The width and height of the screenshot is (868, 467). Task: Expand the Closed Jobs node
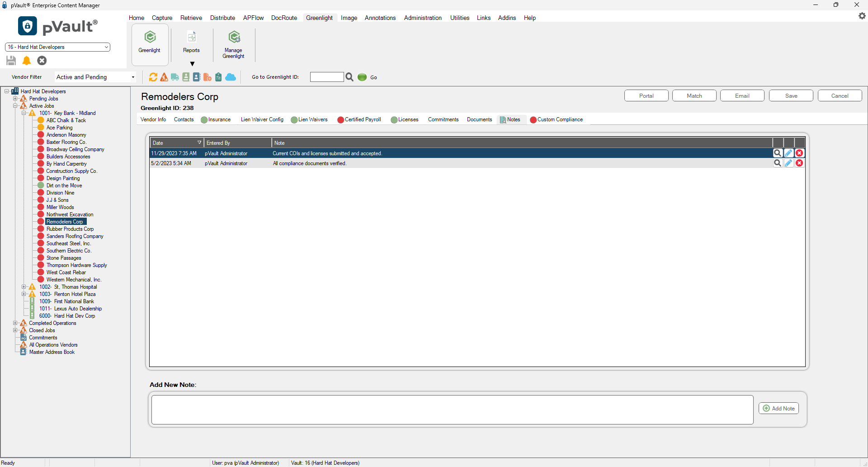pos(15,330)
